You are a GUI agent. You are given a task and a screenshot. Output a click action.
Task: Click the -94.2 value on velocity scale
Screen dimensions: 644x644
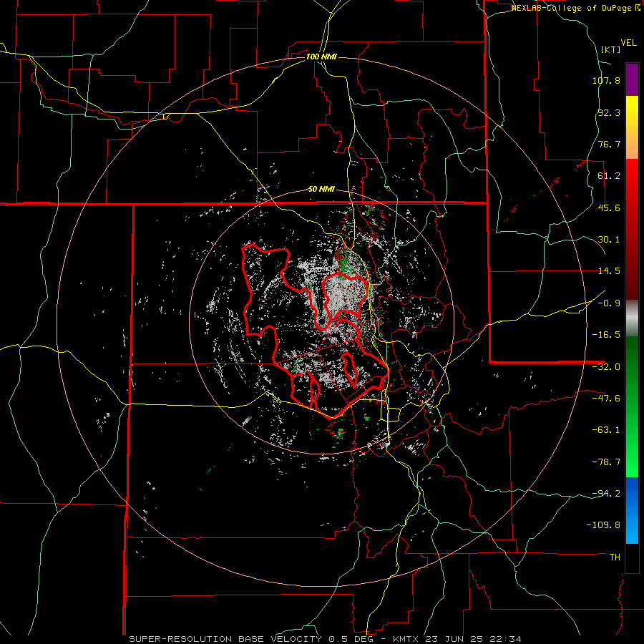click(x=606, y=494)
